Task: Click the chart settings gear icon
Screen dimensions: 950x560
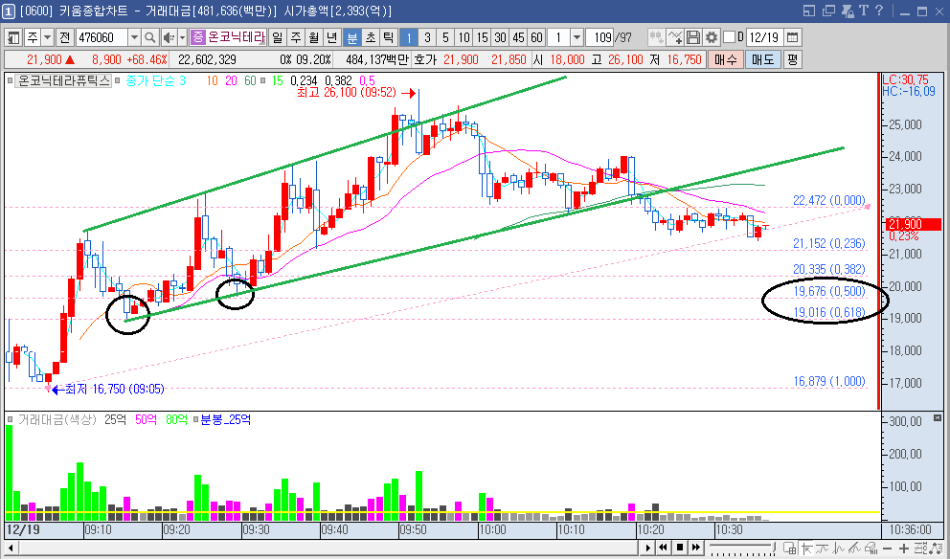Action: pos(712,37)
